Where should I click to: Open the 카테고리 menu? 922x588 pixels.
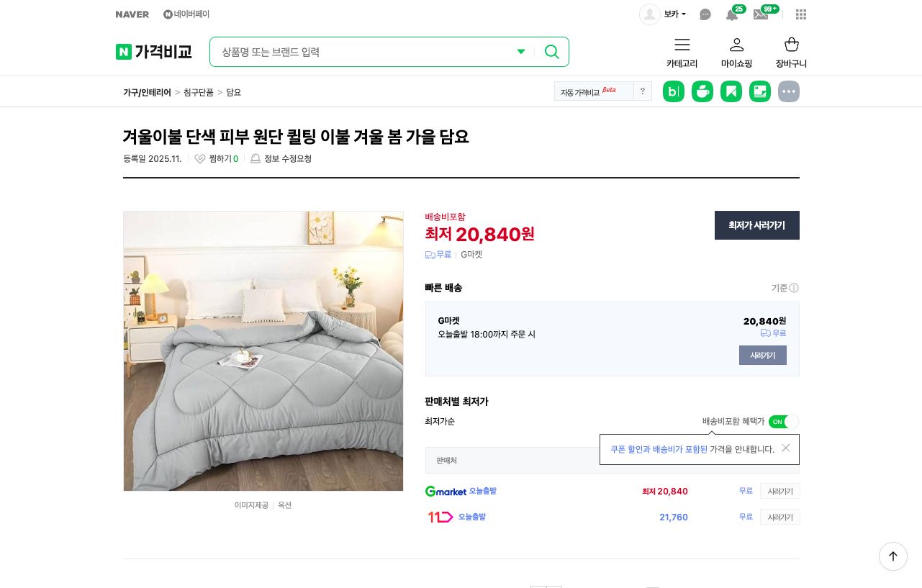click(x=682, y=52)
